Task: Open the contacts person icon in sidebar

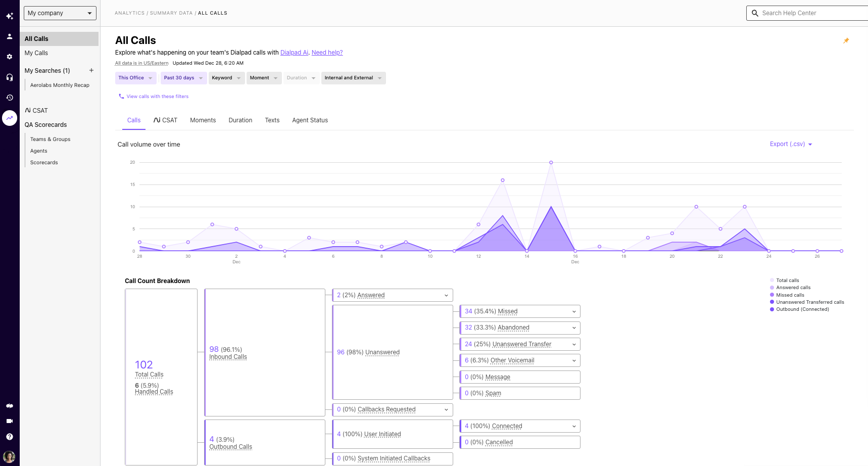Action: [10, 36]
